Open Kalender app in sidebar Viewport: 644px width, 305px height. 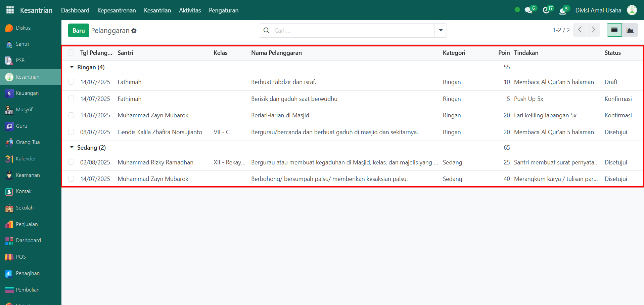coord(26,159)
